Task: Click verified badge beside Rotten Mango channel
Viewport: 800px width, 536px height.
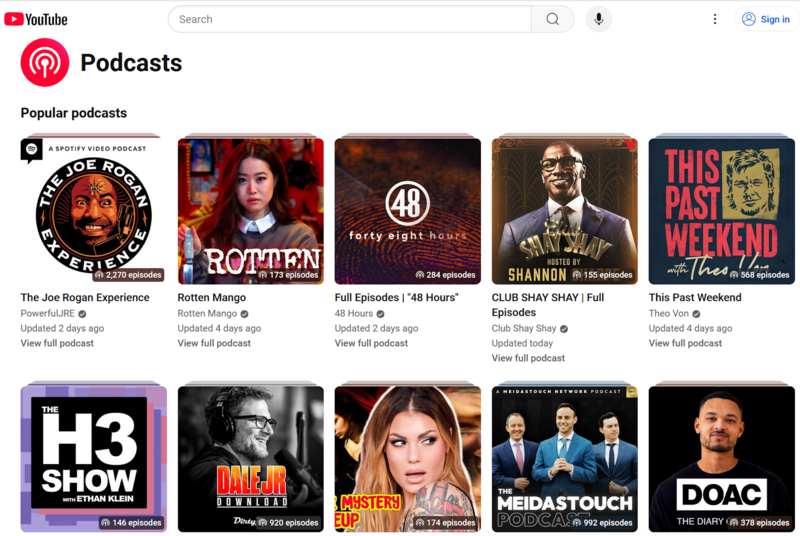Action: [x=244, y=314]
